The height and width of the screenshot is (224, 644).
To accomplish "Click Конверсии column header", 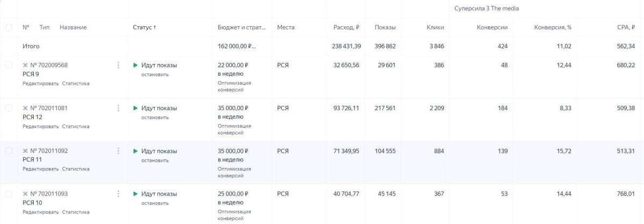I will 492,27.
